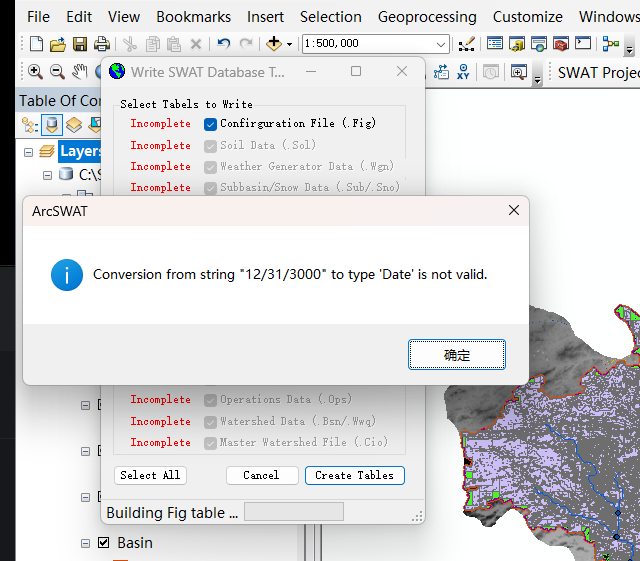Collapse the Basin layer node
The height and width of the screenshot is (561, 640).
coord(85,543)
